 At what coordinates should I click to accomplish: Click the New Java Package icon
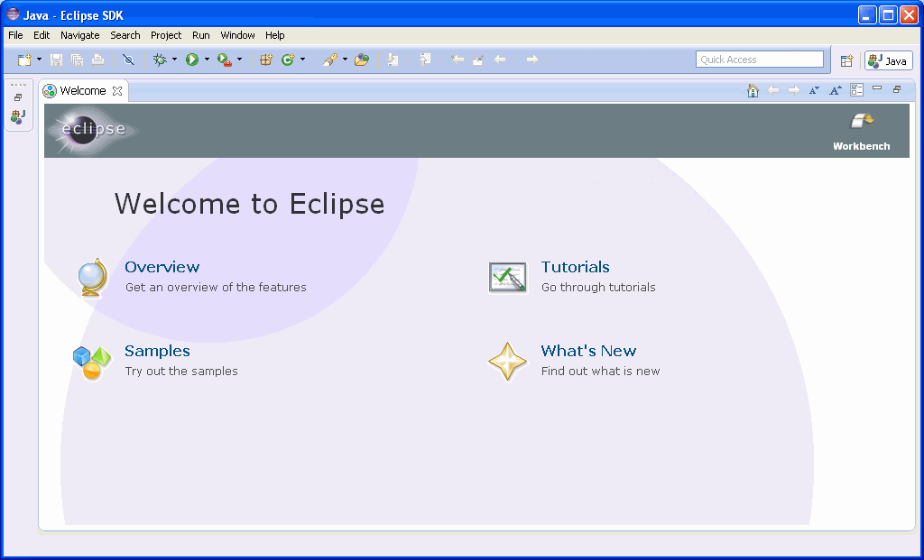266,60
